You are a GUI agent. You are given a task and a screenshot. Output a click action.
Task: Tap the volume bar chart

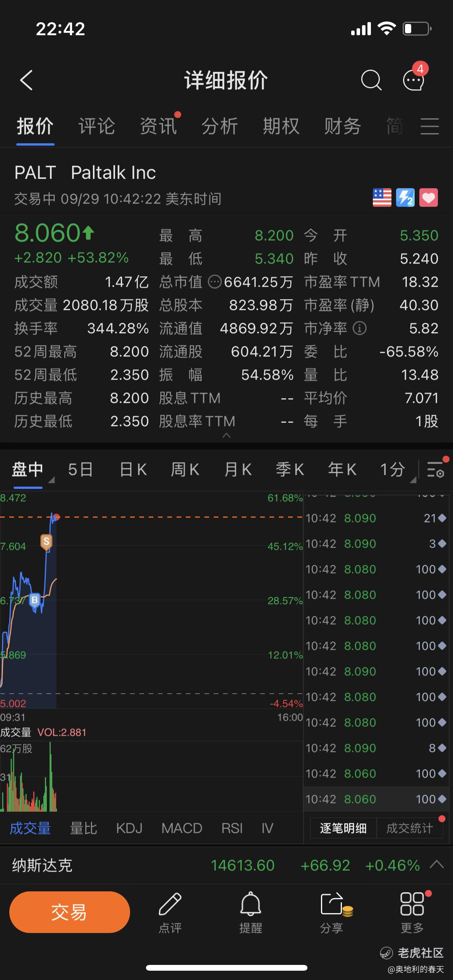[151, 776]
